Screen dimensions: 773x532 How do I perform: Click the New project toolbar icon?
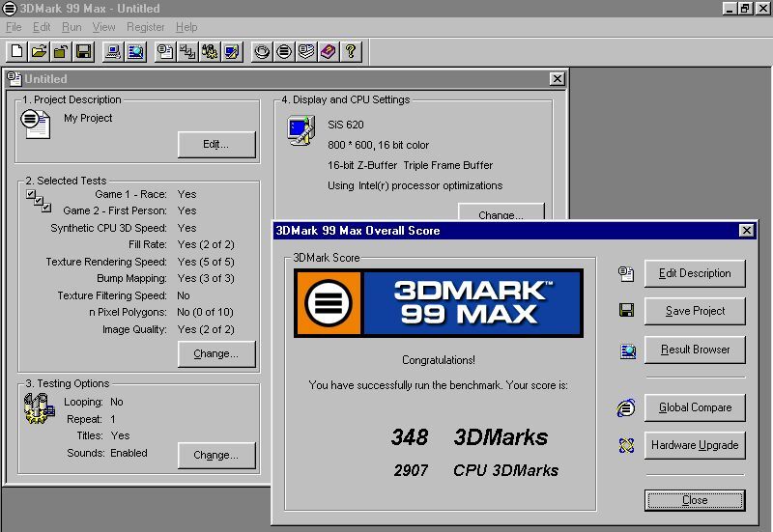[16, 52]
